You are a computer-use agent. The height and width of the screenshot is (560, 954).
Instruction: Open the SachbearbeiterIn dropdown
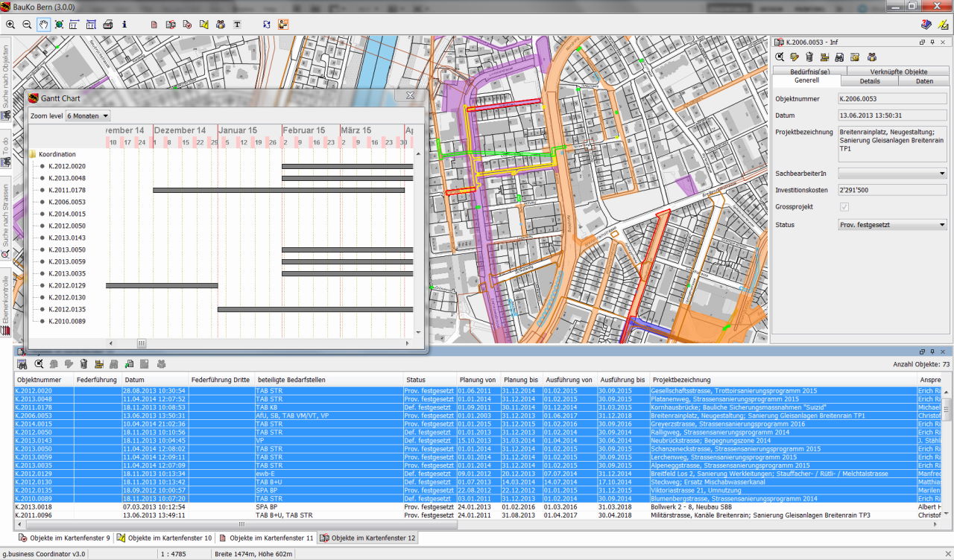(x=892, y=173)
